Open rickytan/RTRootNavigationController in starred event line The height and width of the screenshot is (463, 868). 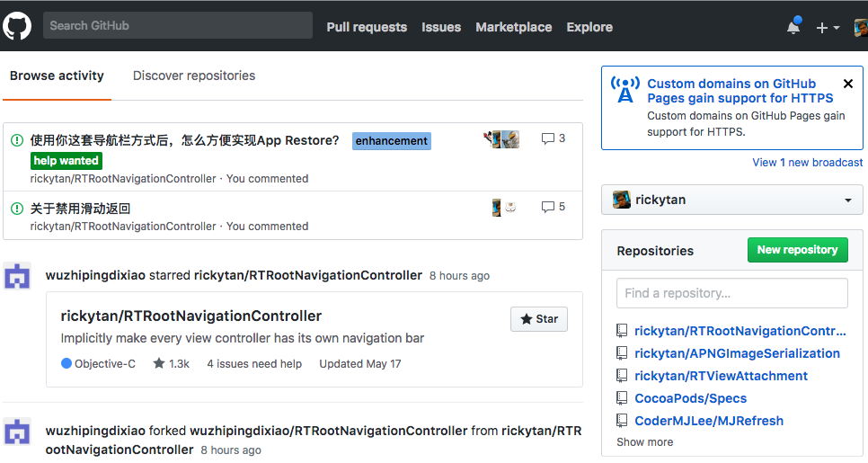(x=308, y=275)
